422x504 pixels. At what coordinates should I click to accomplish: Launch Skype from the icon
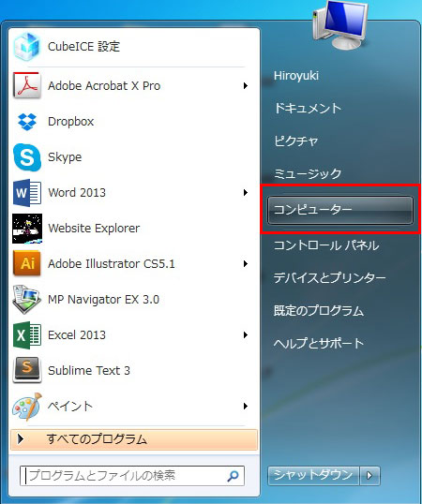pos(27,157)
